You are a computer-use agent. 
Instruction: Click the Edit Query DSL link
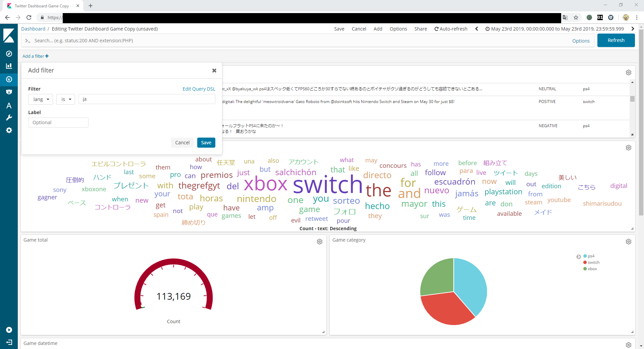tap(199, 89)
